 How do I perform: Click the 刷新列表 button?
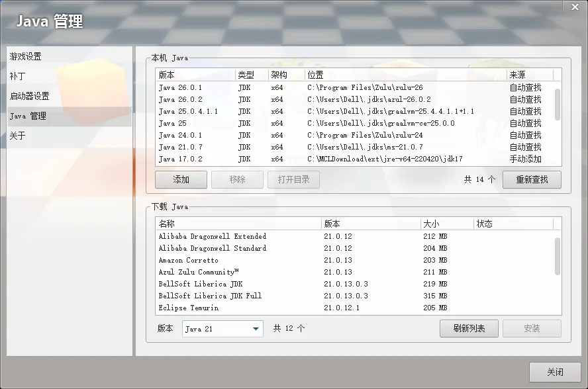coord(469,328)
